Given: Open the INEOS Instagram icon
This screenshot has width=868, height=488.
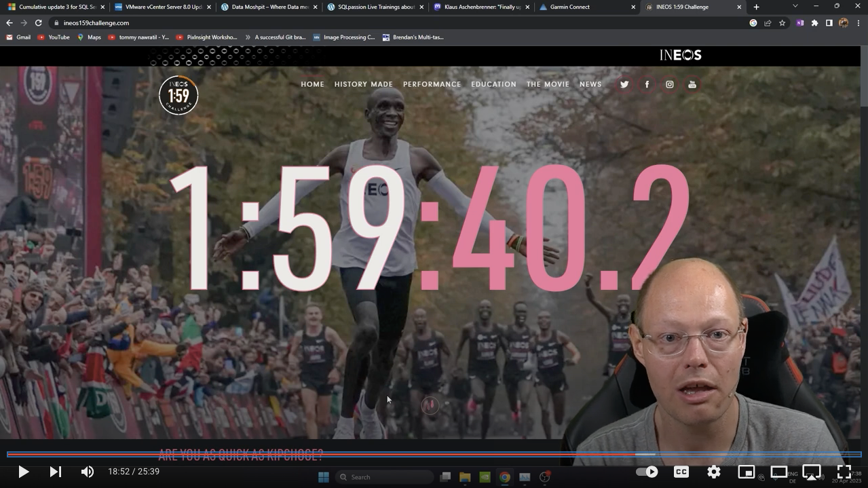Looking at the screenshot, I should coord(669,84).
